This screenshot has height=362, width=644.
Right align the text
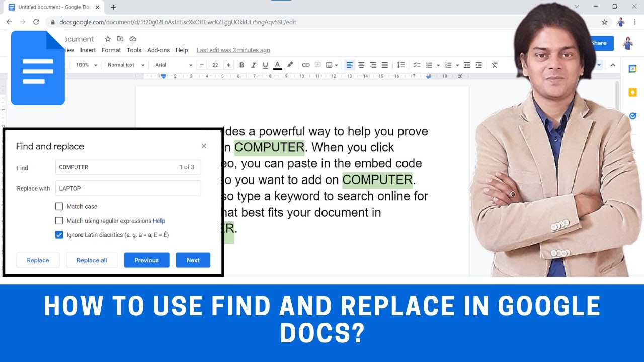(x=373, y=65)
